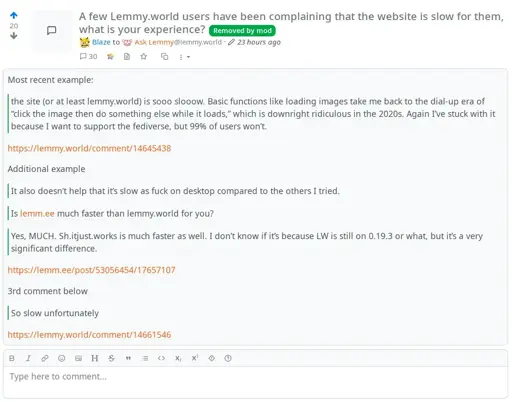Open the 30 comments counter
This screenshot has width=512, height=402.
click(x=88, y=57)
